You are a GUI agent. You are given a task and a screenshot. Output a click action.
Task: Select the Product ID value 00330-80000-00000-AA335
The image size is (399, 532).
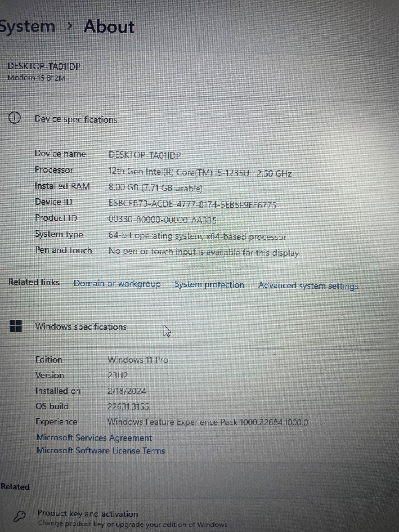point(163,220)
